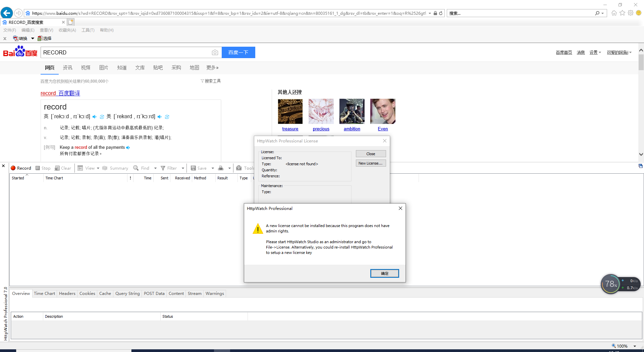Close the HttpWatch panel with its X
The height and width of the screenshot is (352, 644).
tap(3, 166)
